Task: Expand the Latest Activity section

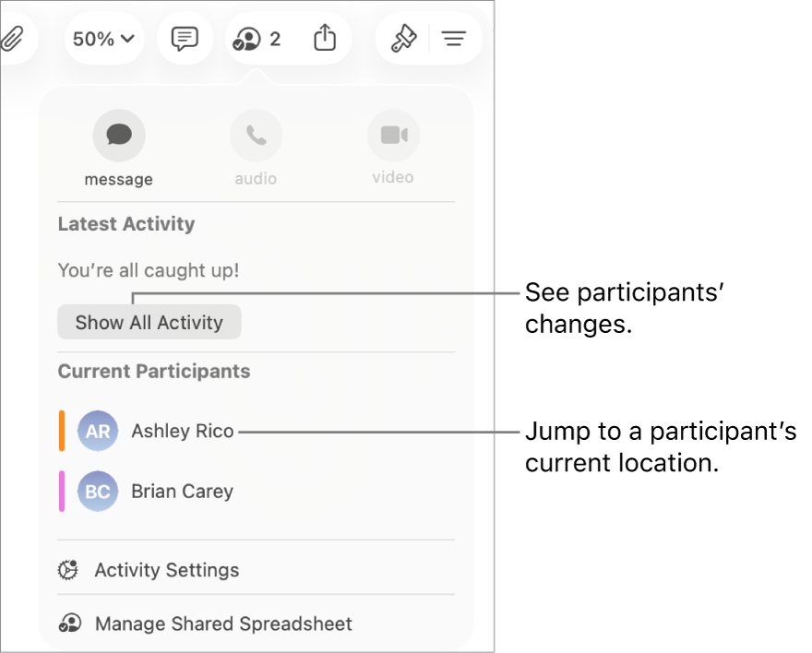Action: click(x=126, y=223)
